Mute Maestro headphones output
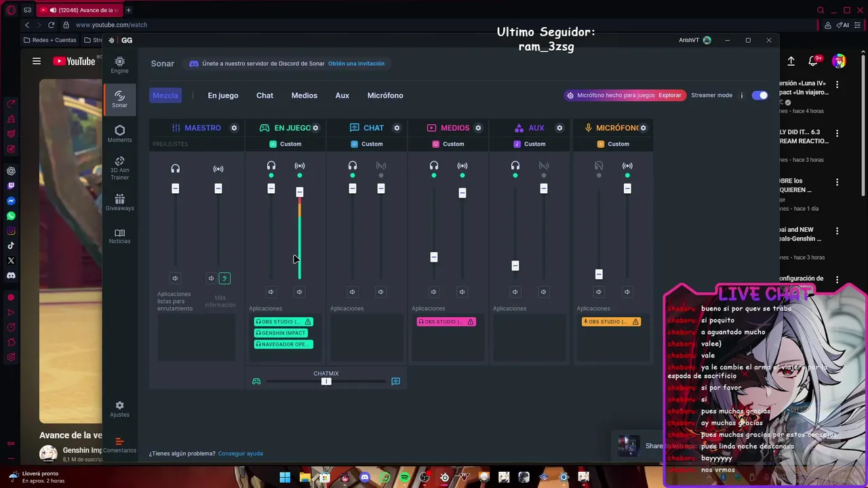 pyautogui.click(x=175, y=279)
